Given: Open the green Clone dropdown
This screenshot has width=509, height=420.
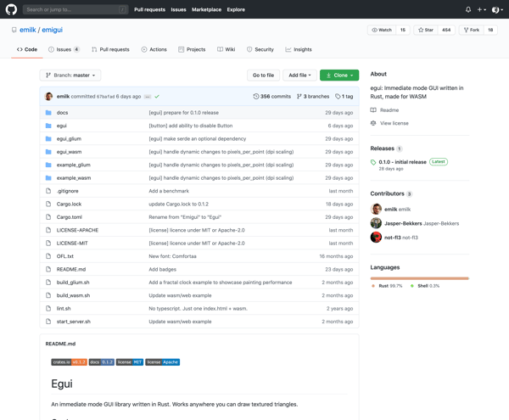Looking at the screenshot, I should coord(339,76).
